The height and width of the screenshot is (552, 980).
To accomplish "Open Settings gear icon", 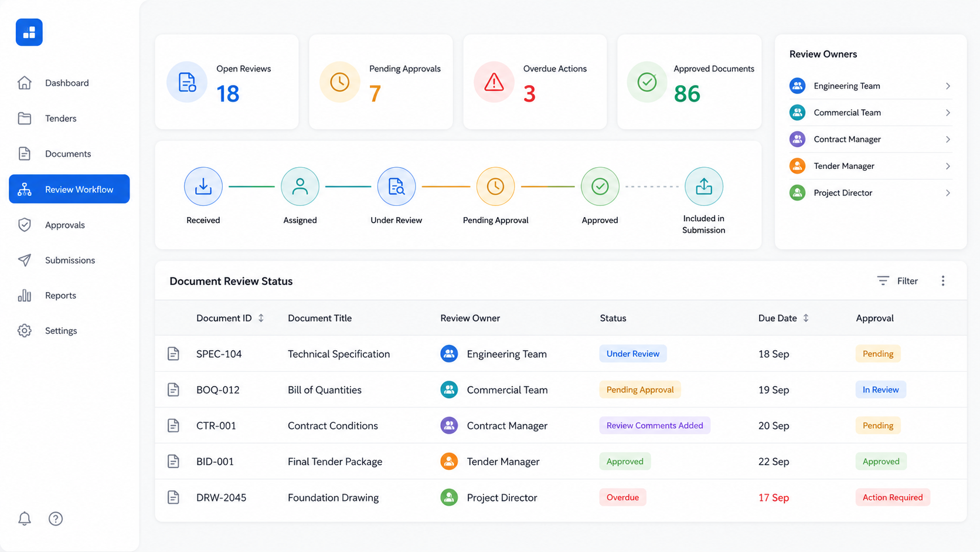I will 24,331.
